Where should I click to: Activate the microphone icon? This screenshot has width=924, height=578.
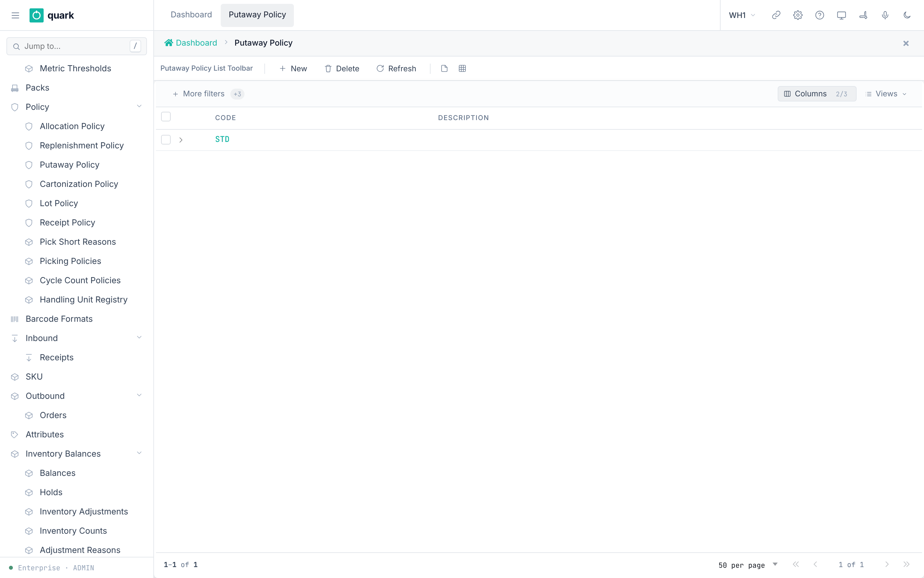tap(885, 15)
